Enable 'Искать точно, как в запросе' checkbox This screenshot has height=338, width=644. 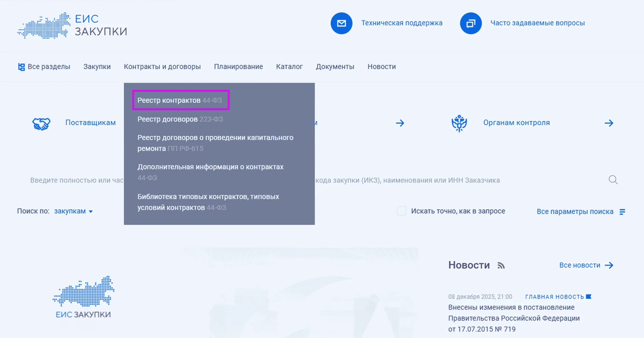pyautogui.click(x=401, y=211)
